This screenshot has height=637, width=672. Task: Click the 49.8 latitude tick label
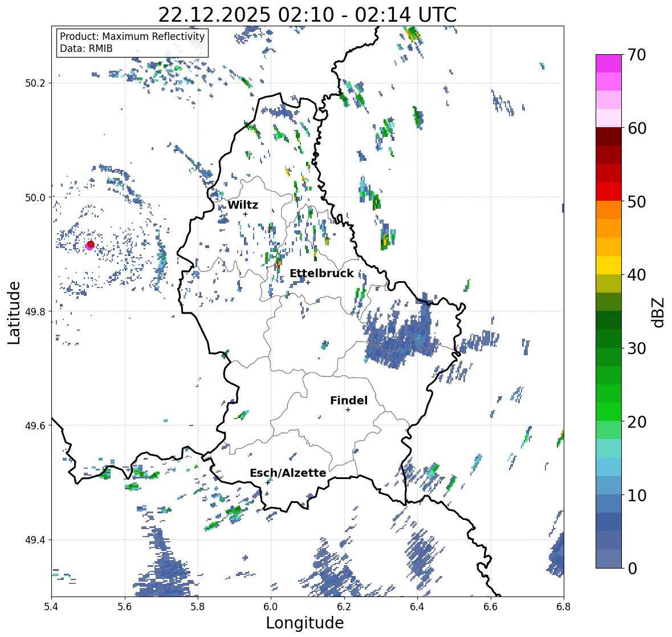(35, 311)
